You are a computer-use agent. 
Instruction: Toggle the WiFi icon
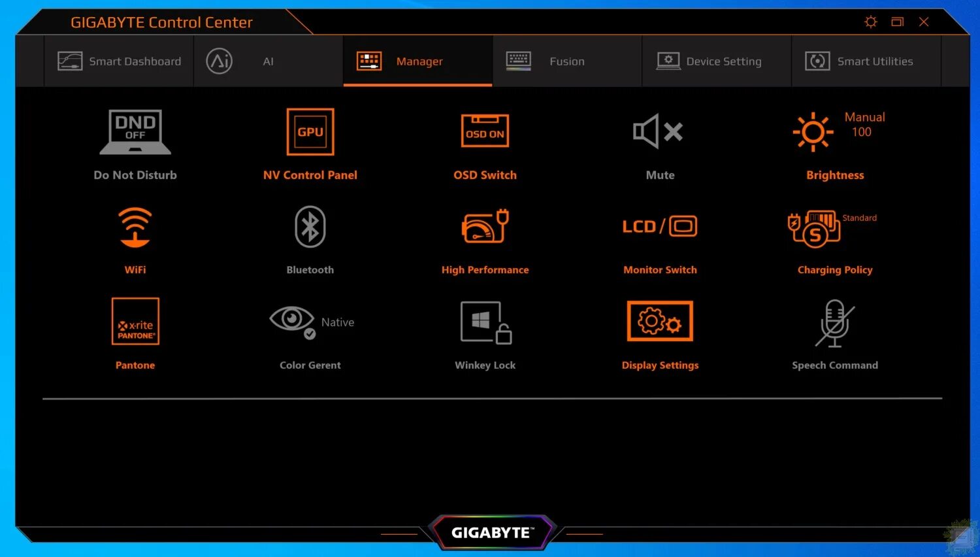pyautogui.click(x=135, y=228)
